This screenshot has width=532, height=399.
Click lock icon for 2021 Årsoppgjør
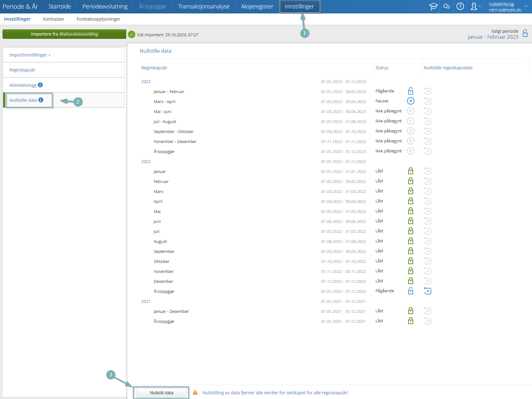pyautogui.click(x=411, y=321)
